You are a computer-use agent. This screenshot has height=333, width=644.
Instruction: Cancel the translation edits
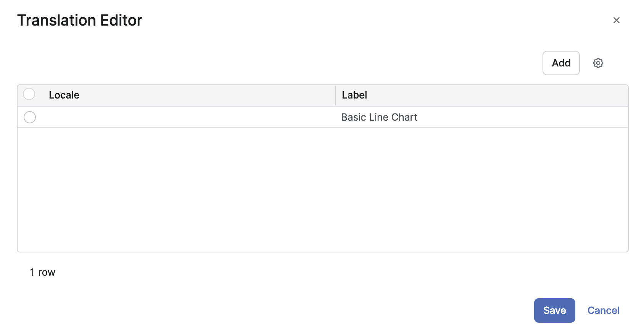click(x=603, y=310)
